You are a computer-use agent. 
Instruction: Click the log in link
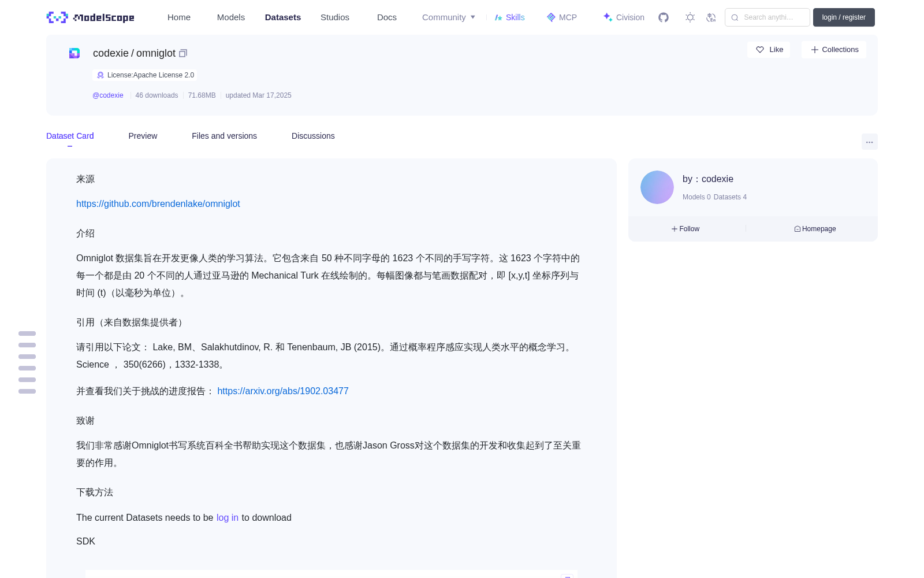coord(228,517)
